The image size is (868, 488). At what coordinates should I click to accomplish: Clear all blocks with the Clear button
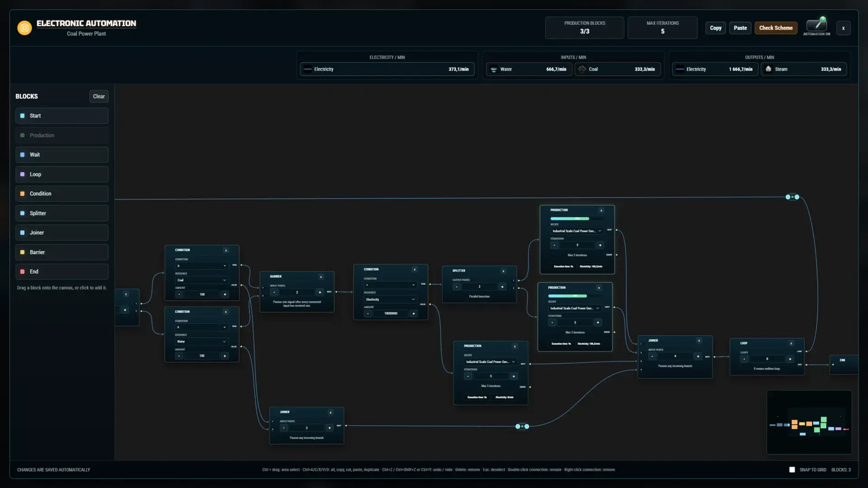tap(99, 96)
